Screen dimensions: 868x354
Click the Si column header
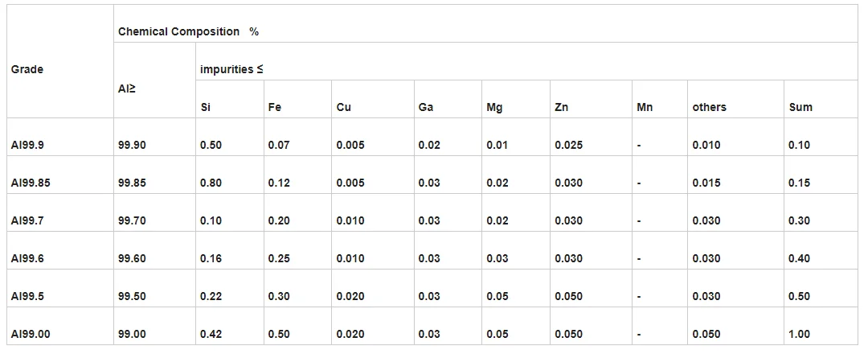206,107
